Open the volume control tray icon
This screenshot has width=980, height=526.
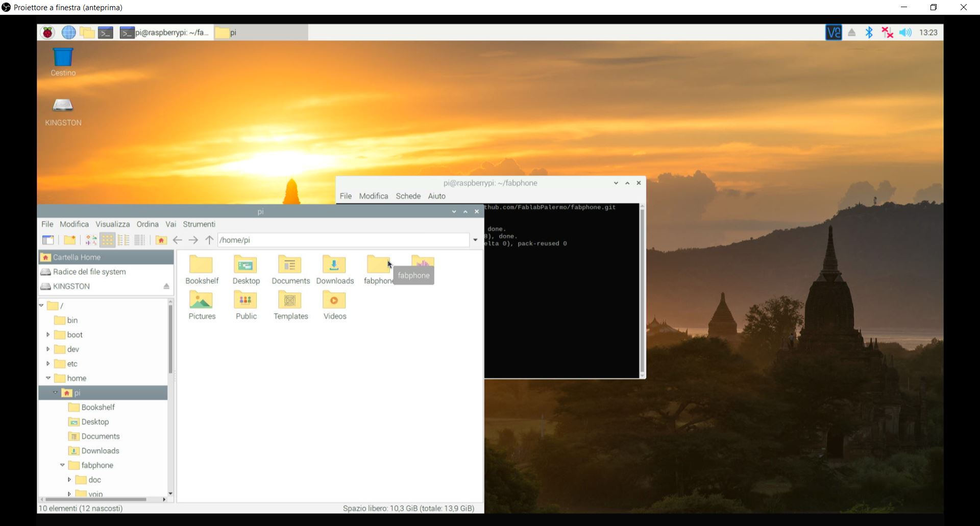tap(905, 33)
